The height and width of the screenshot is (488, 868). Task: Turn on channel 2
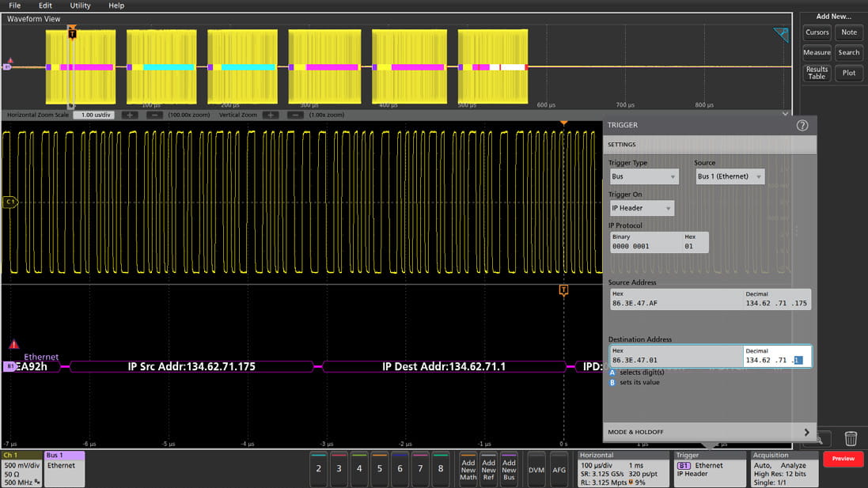[318, 469]
